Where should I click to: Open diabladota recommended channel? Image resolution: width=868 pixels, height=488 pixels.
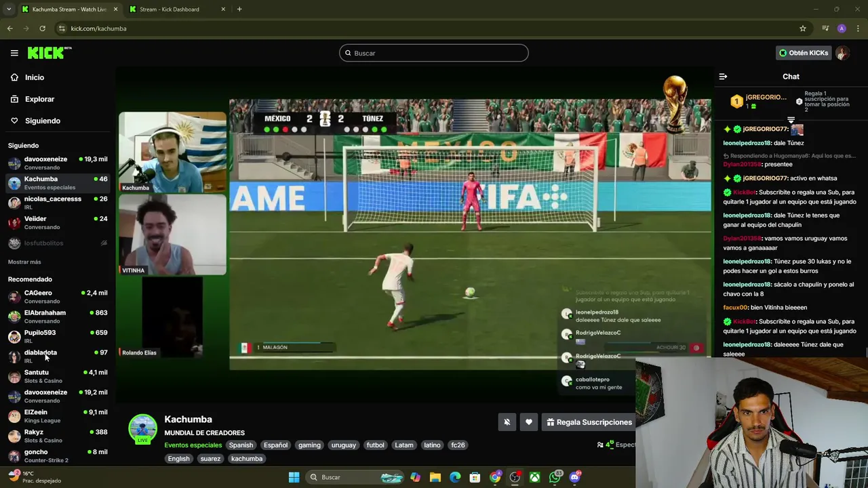point(57,356)
